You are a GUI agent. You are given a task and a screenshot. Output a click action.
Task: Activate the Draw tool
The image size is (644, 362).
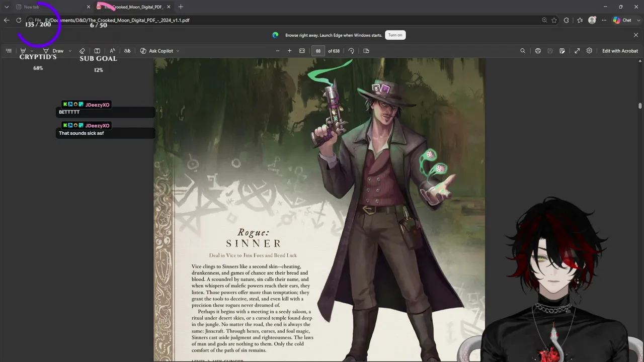[x=53, y=51]
